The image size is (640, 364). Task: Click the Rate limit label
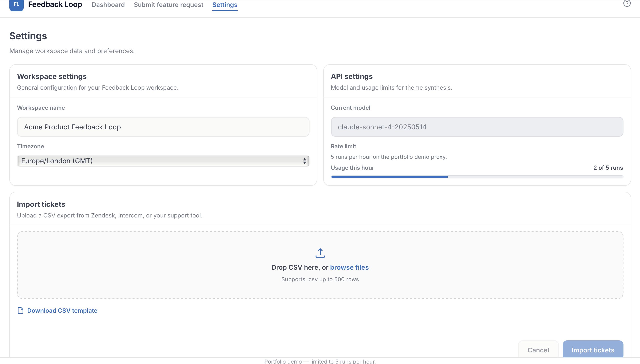[343, 146]
